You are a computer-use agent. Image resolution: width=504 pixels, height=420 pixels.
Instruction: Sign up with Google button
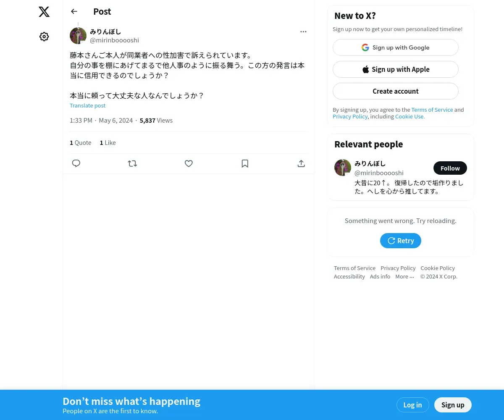click(395, 47)
